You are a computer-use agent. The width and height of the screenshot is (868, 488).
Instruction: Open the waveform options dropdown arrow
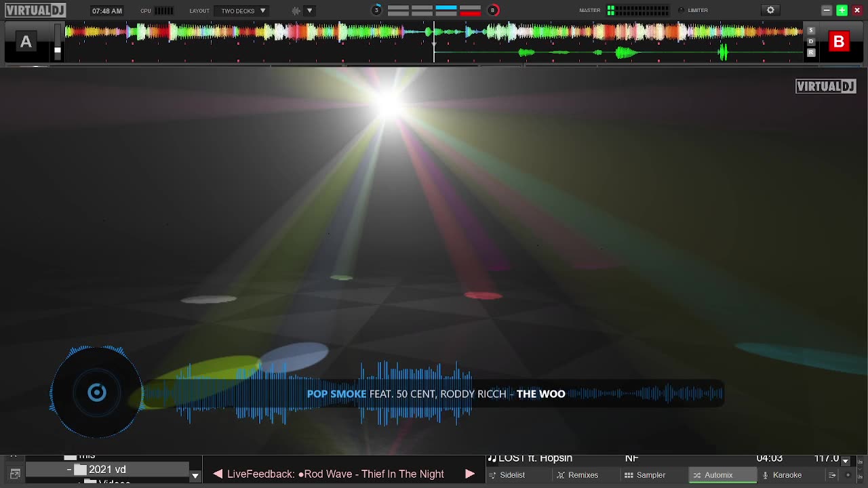click(310, 11)
